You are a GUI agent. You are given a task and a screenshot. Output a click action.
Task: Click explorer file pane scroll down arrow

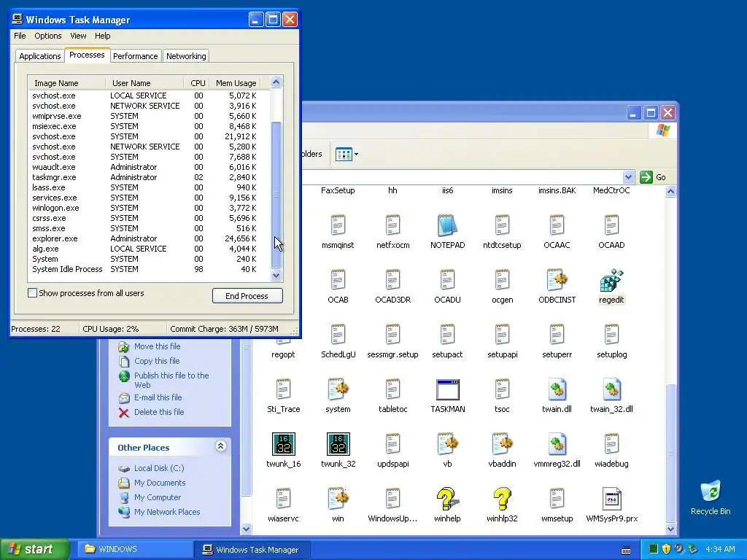point(670,529)
